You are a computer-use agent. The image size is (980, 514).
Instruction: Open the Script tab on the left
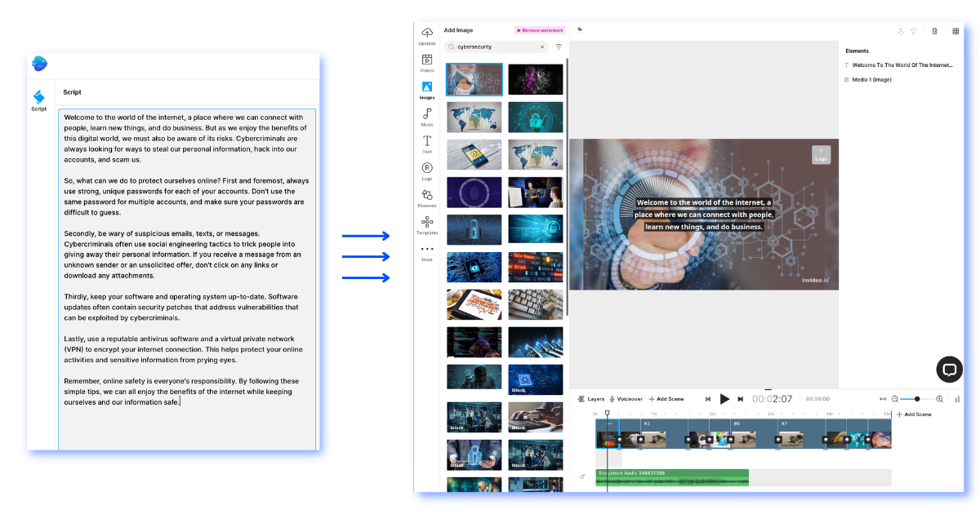[x=39, y=100]
